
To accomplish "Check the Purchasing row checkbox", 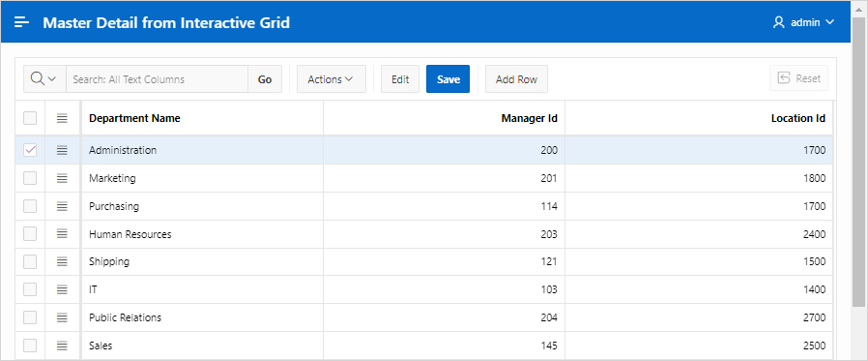I will click(30, 206).
